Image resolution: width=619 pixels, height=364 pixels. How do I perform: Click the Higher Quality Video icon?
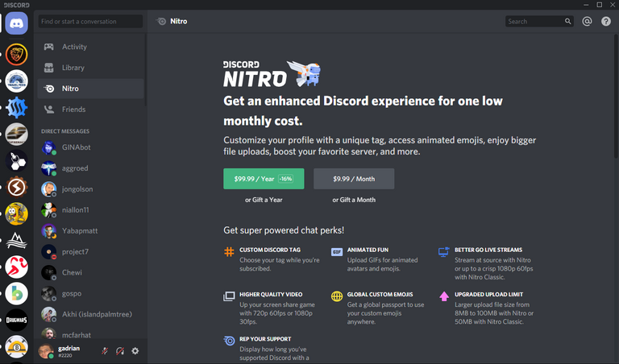pos(229,296)
